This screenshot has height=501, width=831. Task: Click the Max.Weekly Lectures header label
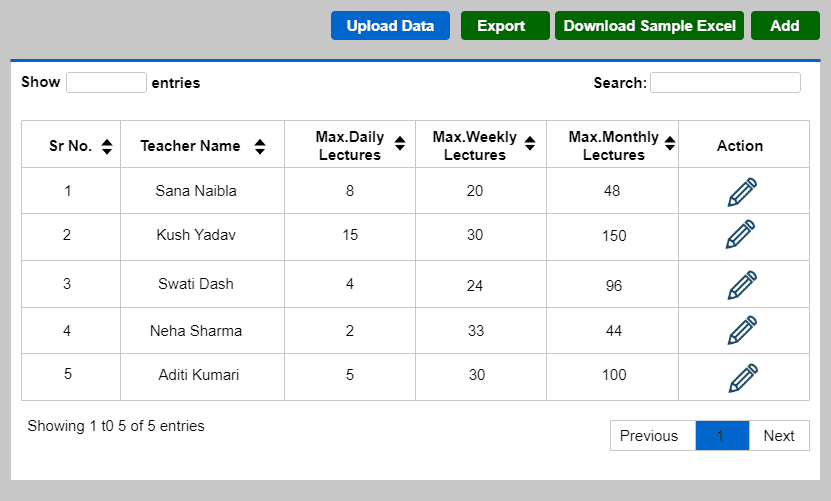click(x=475, y=146)
